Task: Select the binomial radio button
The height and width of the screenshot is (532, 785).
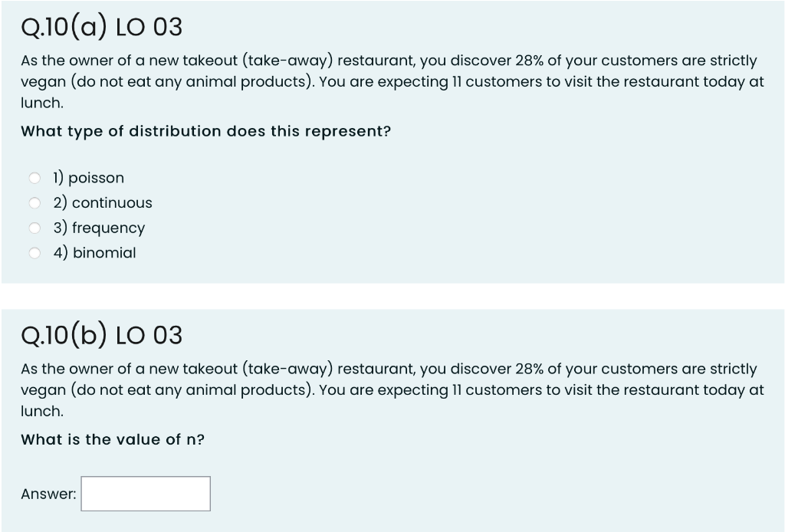Action: 34,252
